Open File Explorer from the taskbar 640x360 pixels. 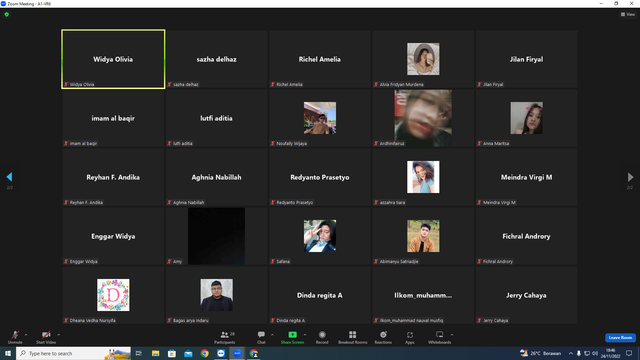click(x=155, y=353)
